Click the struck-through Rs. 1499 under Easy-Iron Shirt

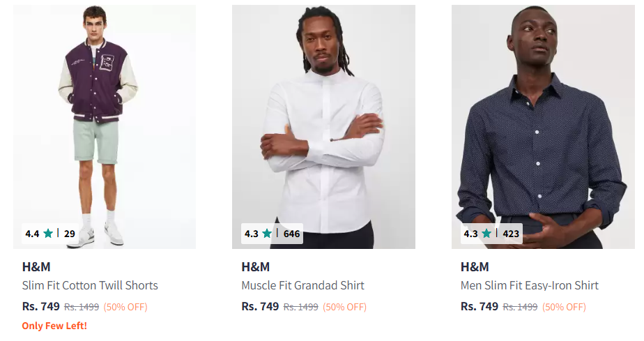(x=520, y=307)
